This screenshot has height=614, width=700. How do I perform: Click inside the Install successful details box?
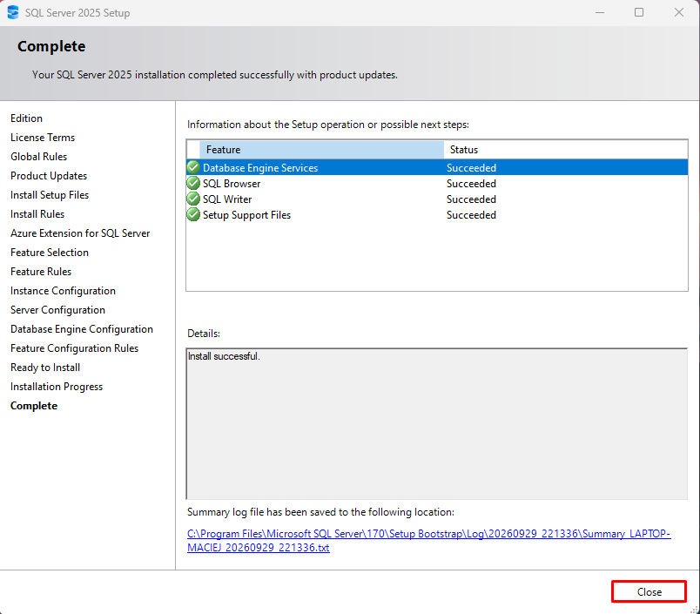tap(437, 423)
